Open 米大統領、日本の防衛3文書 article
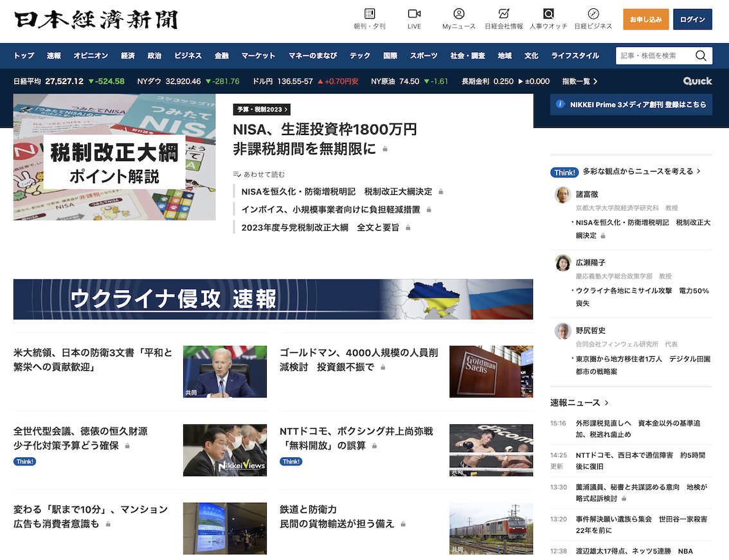This screenshot has height=560, width=729. [x=93, y=360]
